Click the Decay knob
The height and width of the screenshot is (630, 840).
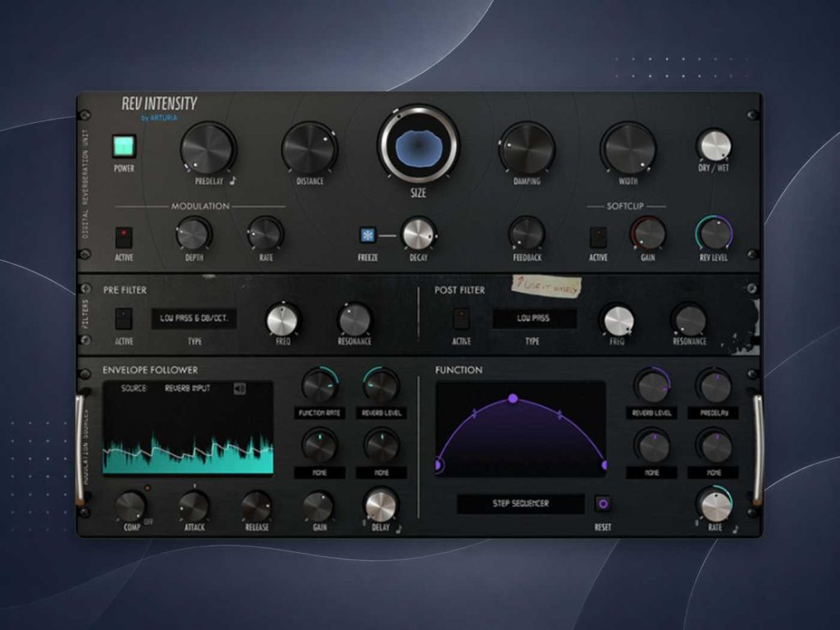tap(418, 234)
